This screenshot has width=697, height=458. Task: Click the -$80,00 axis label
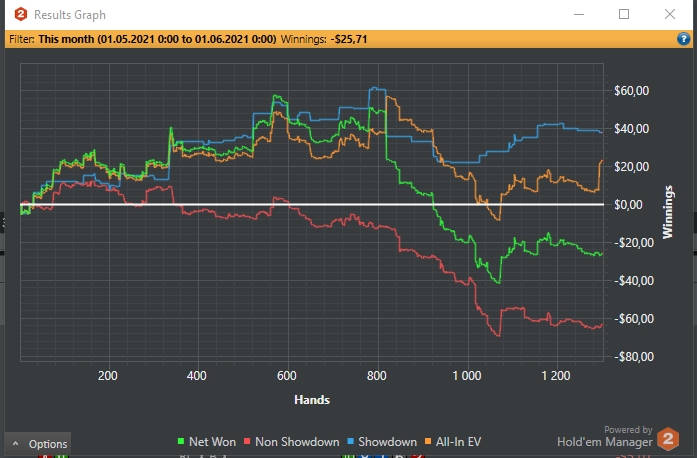(x=634, y=357)
